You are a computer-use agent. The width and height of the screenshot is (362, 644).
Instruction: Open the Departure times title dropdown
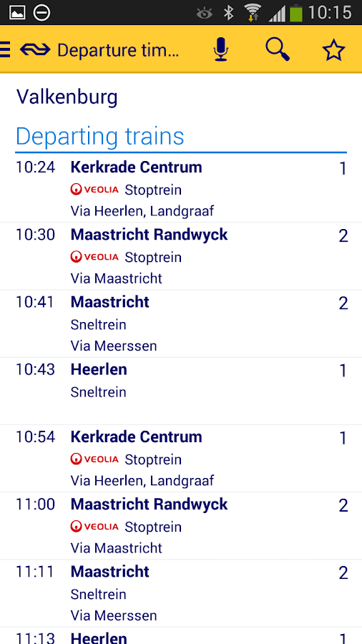click(118, 50)
